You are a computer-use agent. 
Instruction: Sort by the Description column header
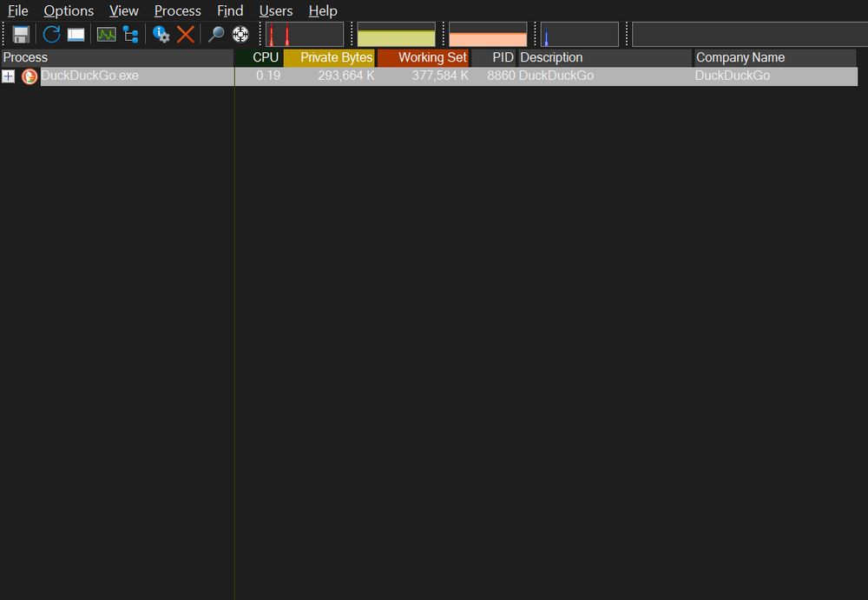605,57
